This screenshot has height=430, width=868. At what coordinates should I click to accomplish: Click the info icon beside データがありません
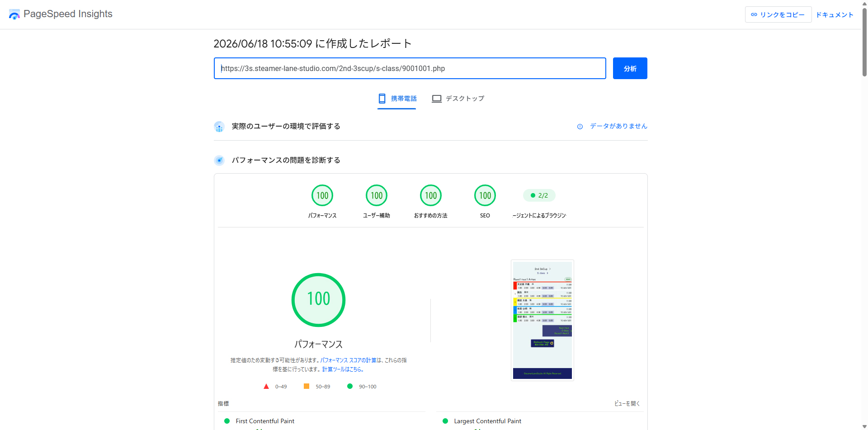click(x=580, y=127)
